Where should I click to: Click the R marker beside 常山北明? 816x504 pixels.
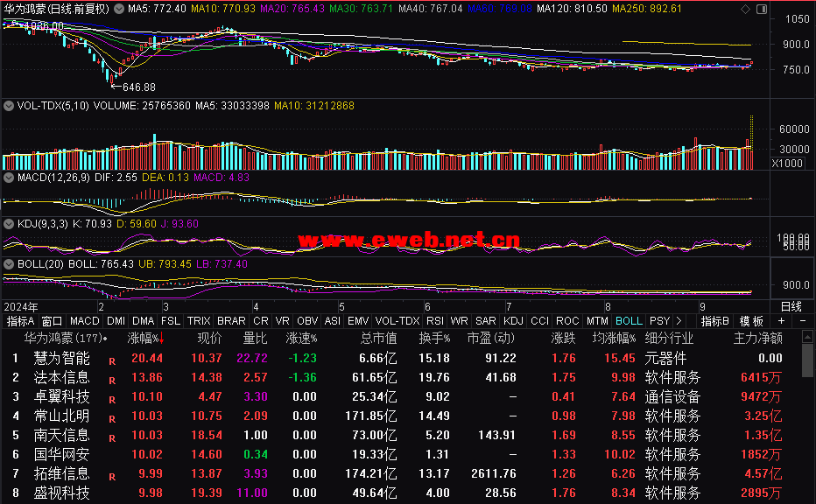pyautogui.click(x=112, y=419)
